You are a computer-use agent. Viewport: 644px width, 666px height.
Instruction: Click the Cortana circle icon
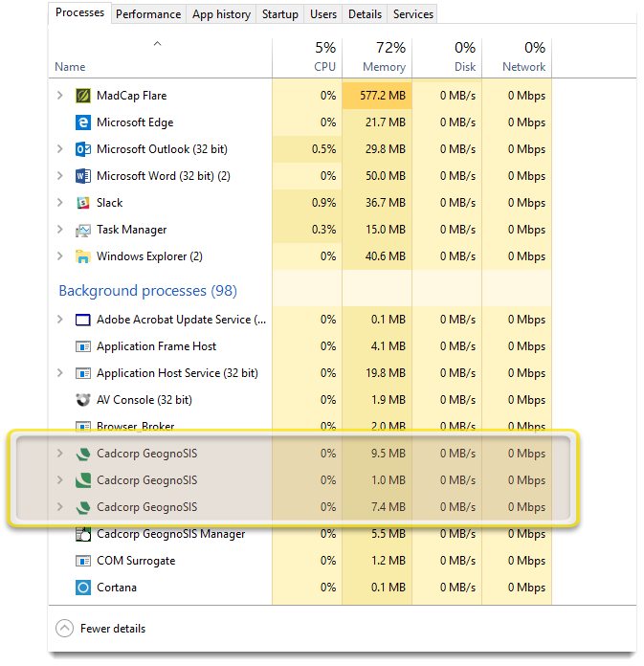click(x=82, y=588)
